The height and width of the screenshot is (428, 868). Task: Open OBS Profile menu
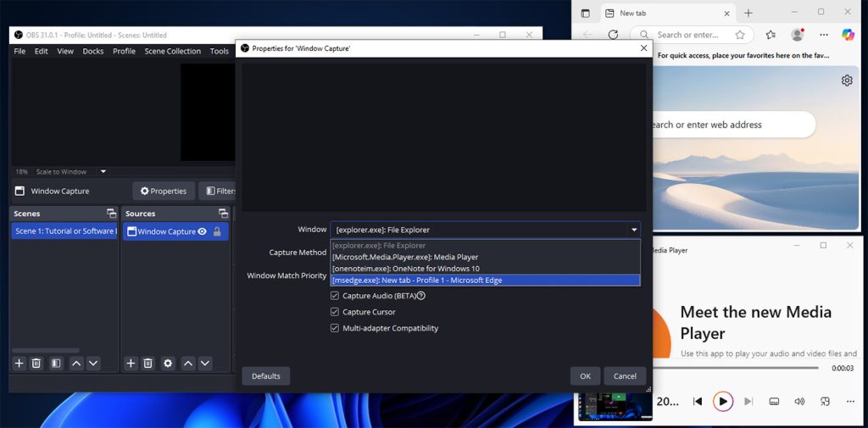(x=124, y=51)
